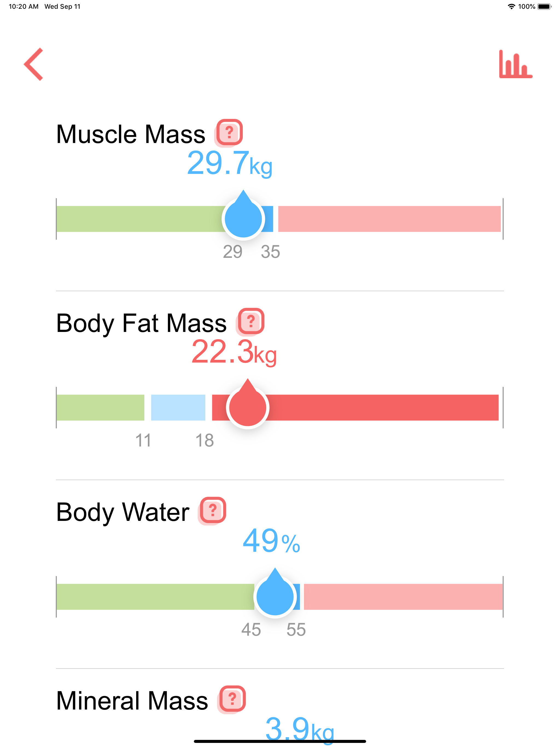Tap the 22.3kg body fat value

pos(234,352)
